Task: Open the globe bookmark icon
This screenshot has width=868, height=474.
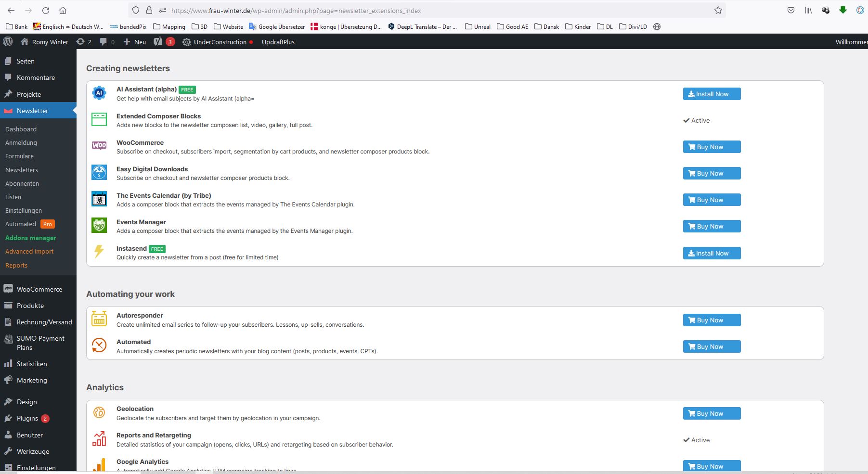Action: (657, 27)
